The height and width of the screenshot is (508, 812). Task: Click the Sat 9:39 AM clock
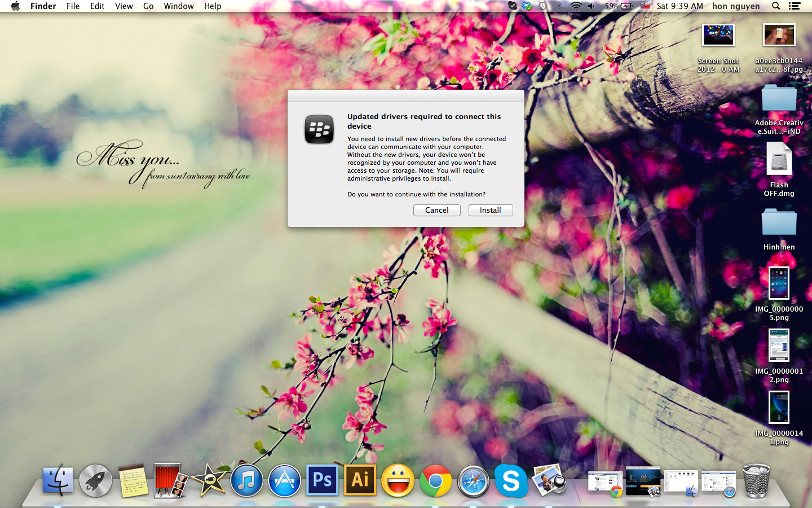[x=680, y=6]
